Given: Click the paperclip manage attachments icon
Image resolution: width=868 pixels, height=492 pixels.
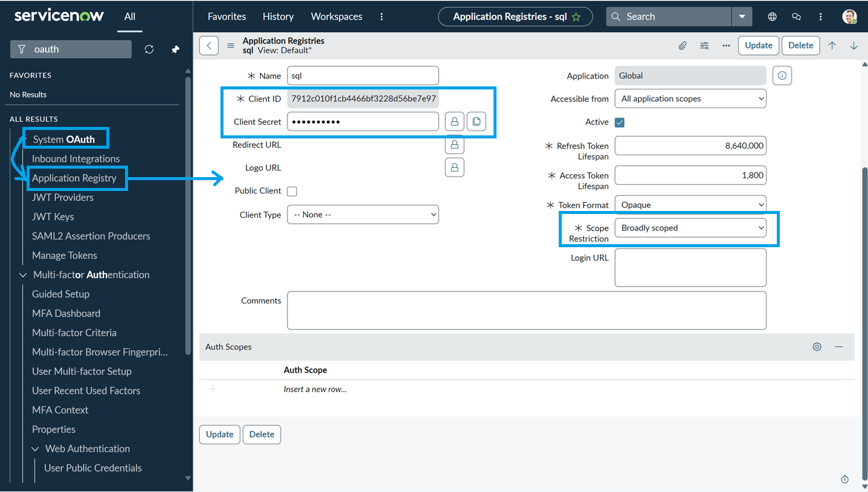Looking at the screenshot, I should click(x=683, y=45).
